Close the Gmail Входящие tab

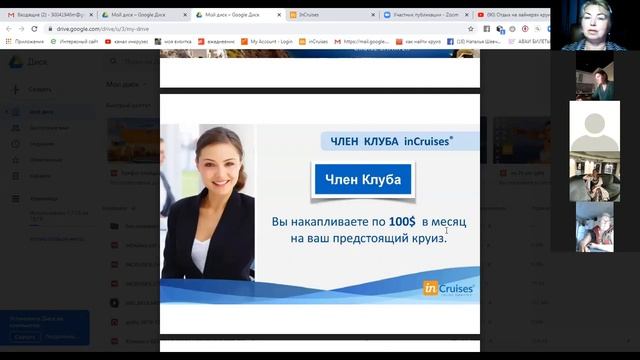point(91,15)
